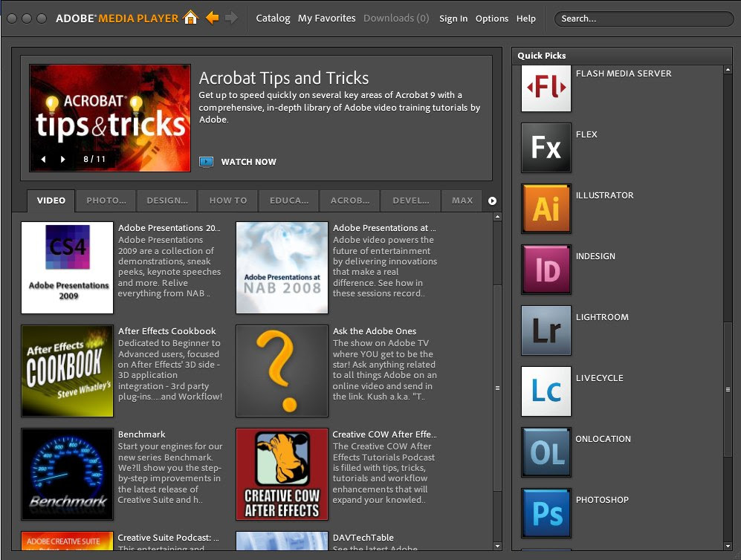Click the ILLUSTRATOR label

604,195
